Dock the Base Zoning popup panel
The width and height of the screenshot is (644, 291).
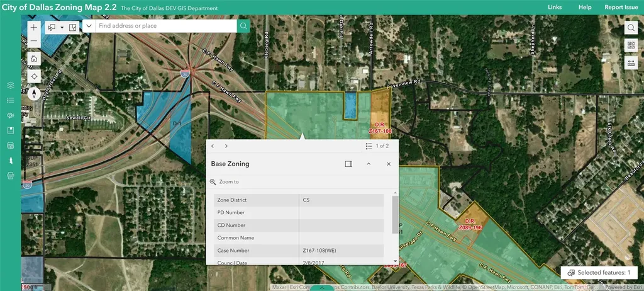click(348, 164)
